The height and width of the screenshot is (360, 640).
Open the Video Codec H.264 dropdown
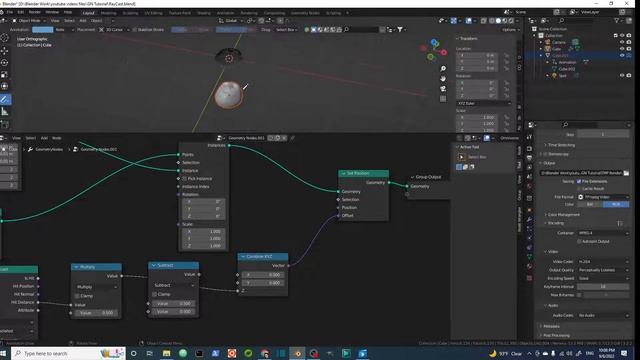603,261
